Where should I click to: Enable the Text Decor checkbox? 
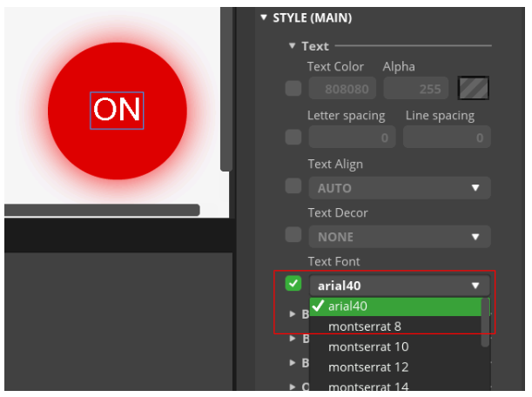[x=293, y=235]
